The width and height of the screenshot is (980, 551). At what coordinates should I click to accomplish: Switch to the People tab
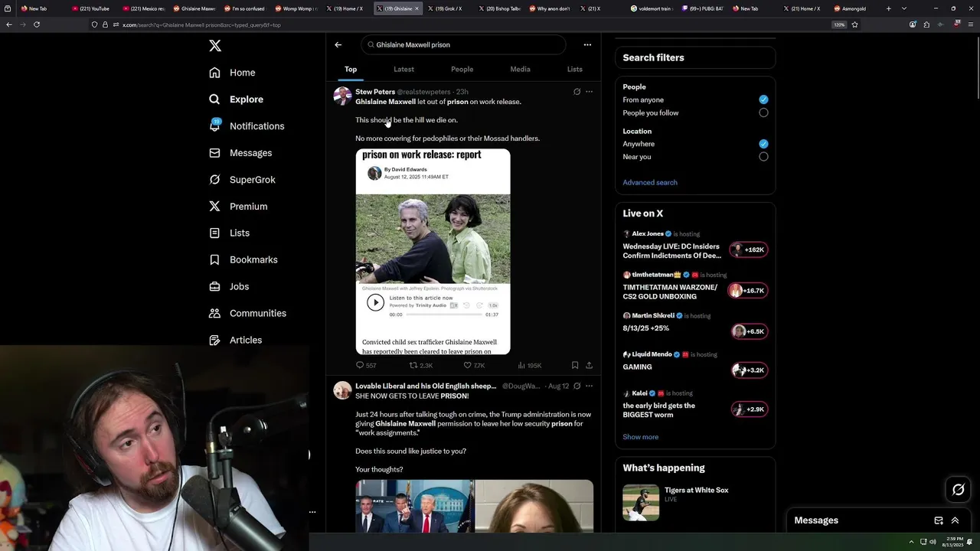(x=462, y=70)
